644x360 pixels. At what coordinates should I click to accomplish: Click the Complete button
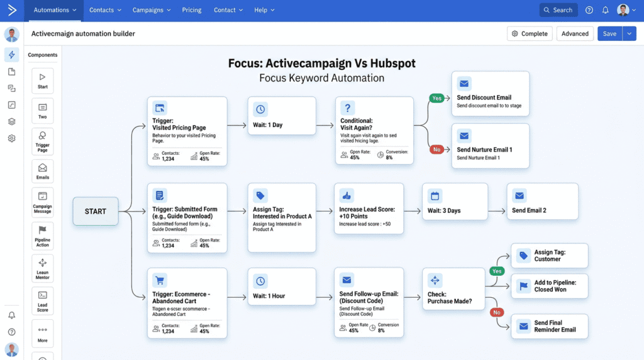tap(530, 34)
